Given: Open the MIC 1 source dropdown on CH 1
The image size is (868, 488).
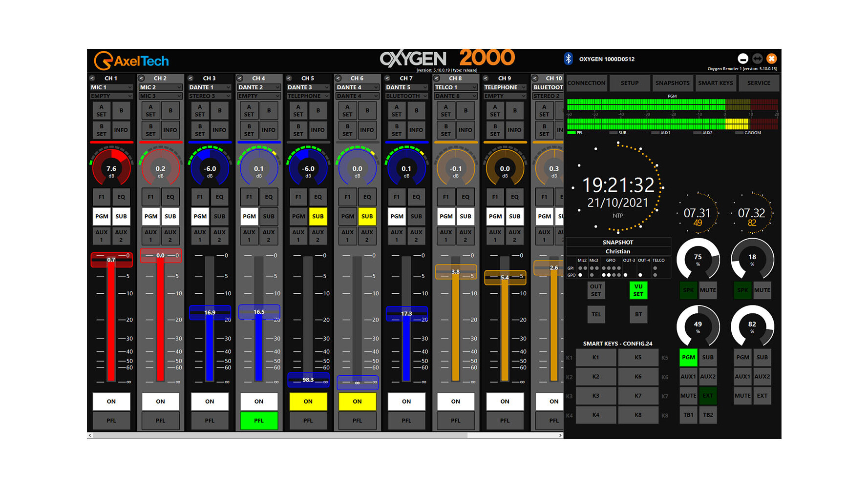Looking at the screenshot, I should 111,87.
